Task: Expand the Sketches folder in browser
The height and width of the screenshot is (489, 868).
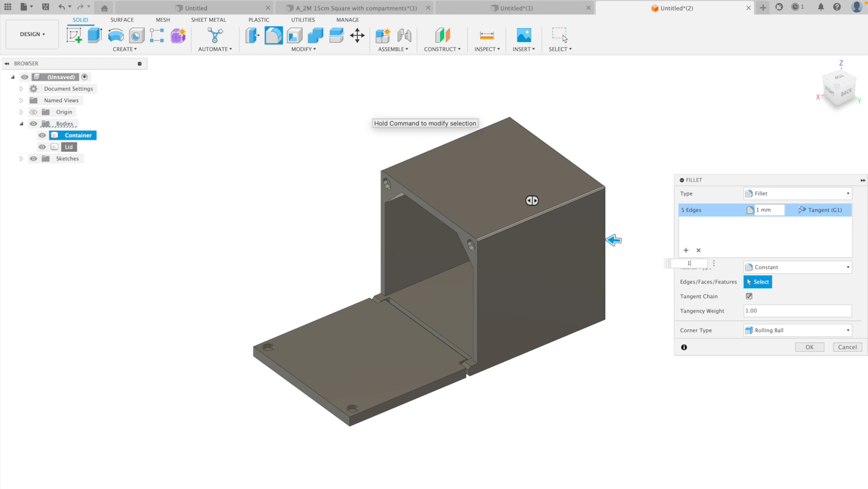Action: click(21, 158)
